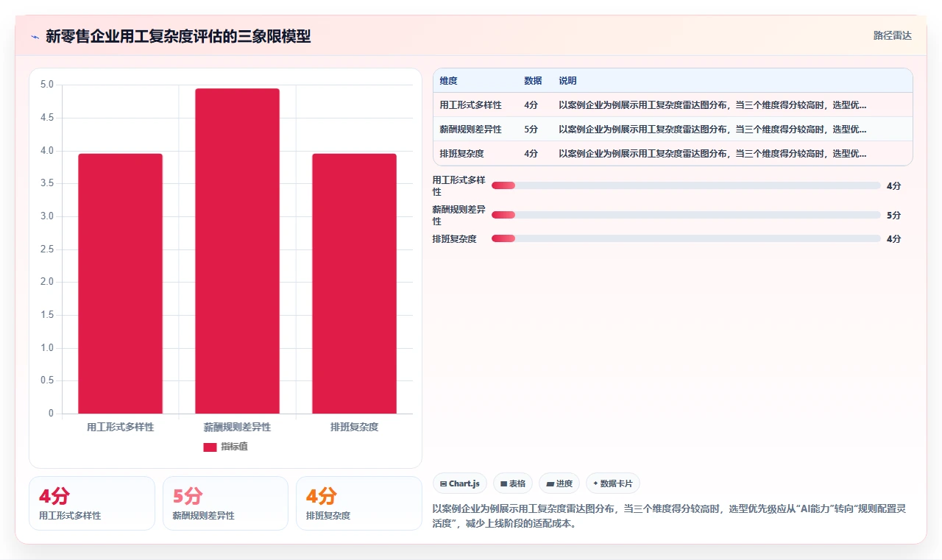This screenshot has width=942, height=560.
Task: Click the 排班复杂度 bar in chart
Action: pyautogui.click(x=354, y=283)
